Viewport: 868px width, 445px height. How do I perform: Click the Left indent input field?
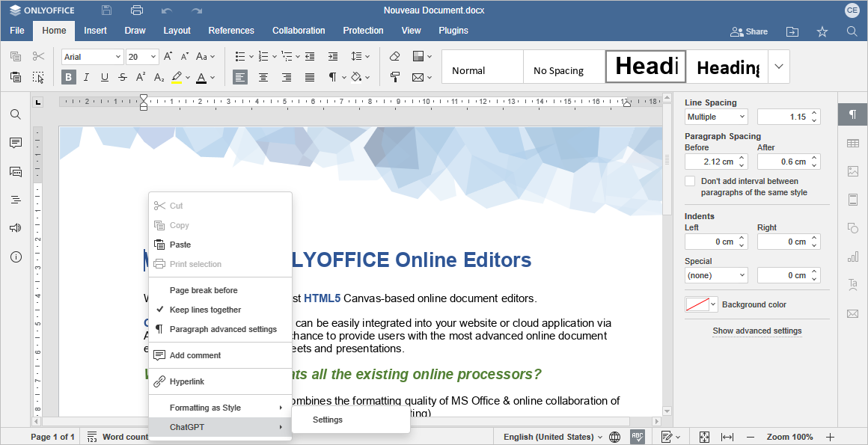click(x=711, y=242)
